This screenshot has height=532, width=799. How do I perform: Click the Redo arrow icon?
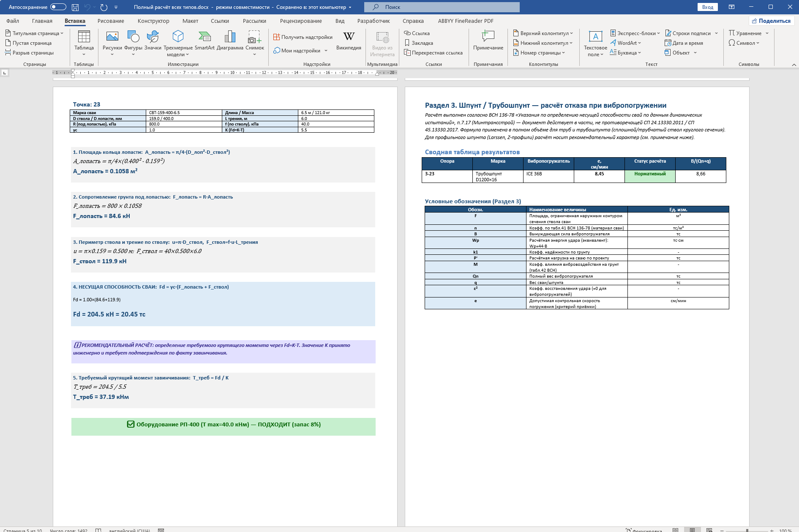coord(104,7)
